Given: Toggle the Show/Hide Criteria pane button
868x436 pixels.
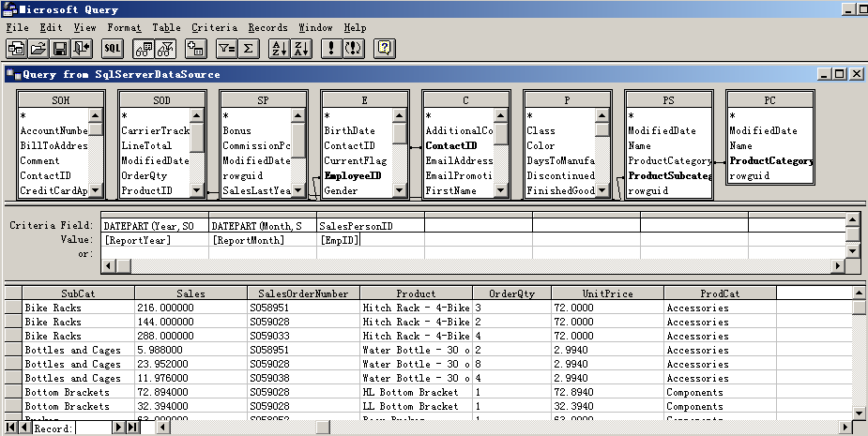Looking at the screenshot, I should click(165, 49).
